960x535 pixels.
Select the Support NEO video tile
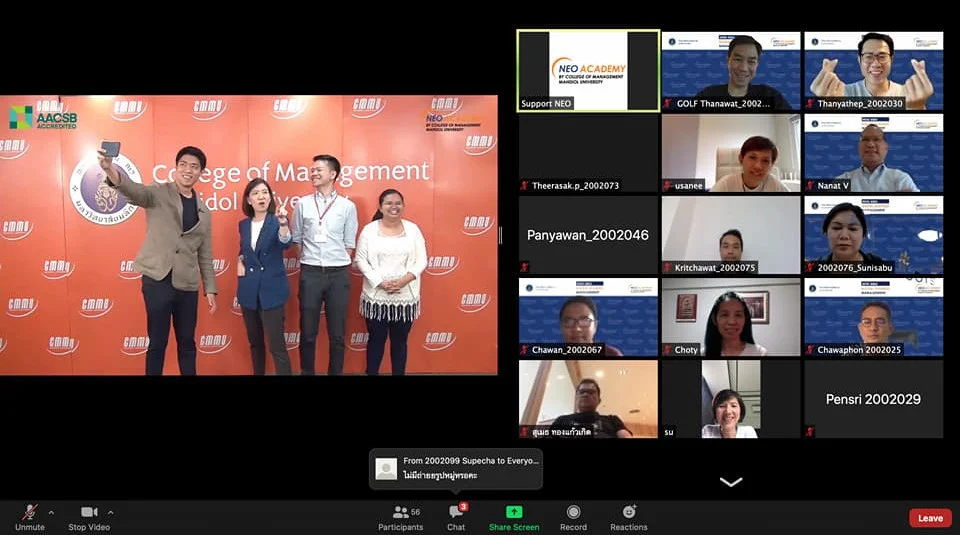pos(588,71)
